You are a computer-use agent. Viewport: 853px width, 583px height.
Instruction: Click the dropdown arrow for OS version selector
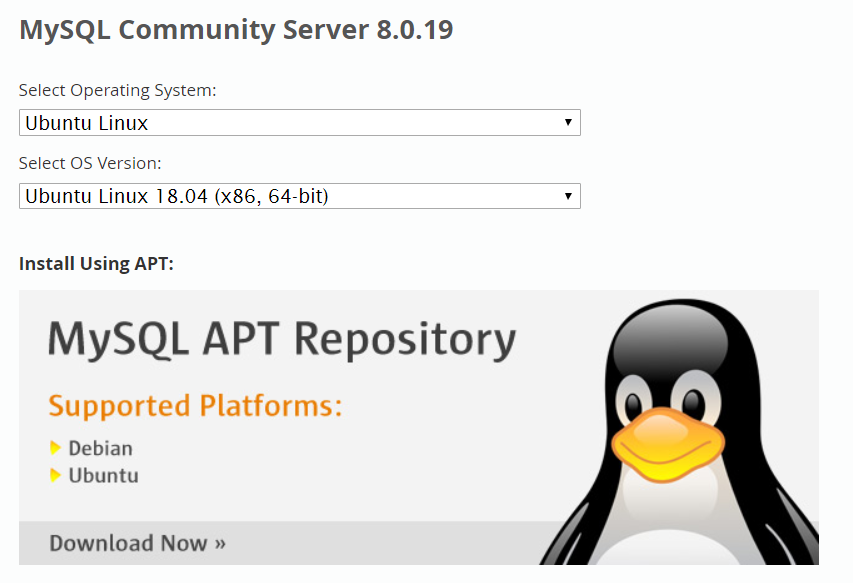click(x=569, y=196)
